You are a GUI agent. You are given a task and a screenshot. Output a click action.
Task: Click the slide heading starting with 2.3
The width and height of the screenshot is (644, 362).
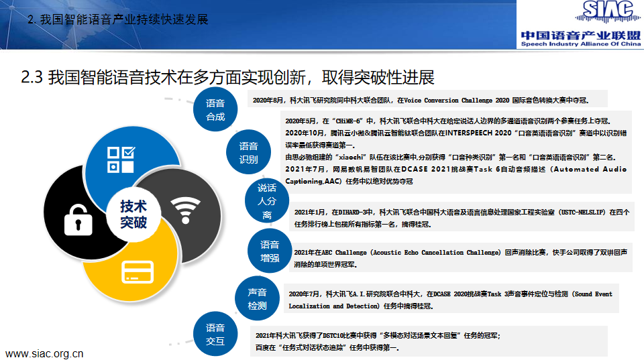pyautogui.click(x=227, y=77)
